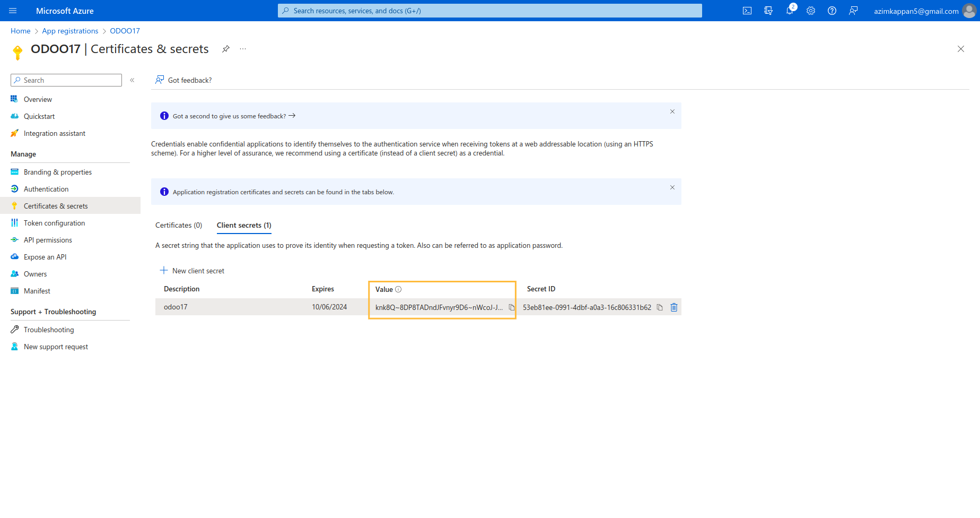The width and height of the screenshot is (980, 518).
Task: Select Certificates & secrets menu item
Action: point(70,206)
